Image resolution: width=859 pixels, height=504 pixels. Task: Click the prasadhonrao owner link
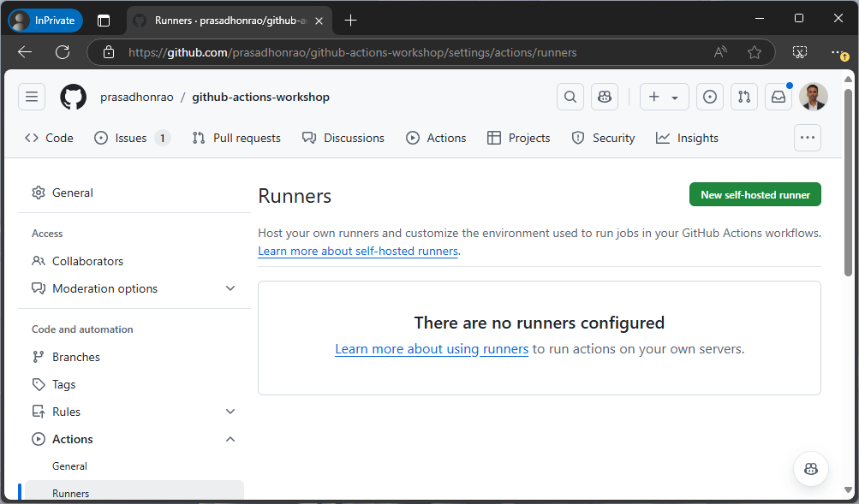(x=136, y=97)
